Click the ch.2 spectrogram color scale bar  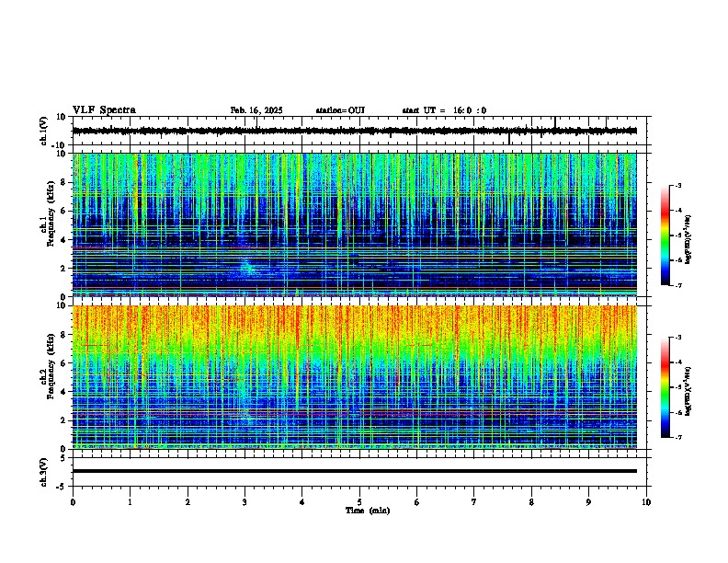pyautogui.click(x=665, y=387)
